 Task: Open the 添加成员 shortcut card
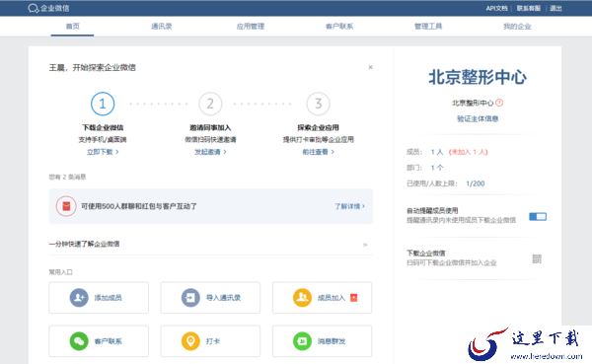click(99, 298)
